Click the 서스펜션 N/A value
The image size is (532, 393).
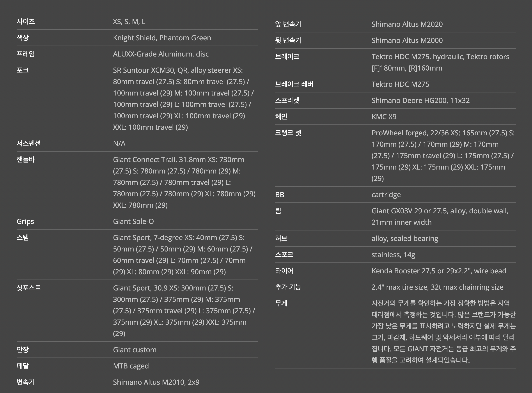coord(119,143)
